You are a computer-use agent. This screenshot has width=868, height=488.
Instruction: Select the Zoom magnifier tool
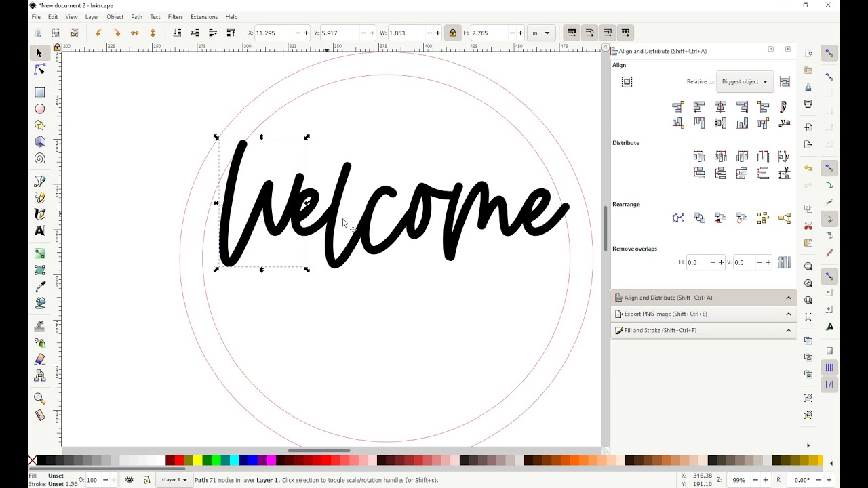click(x=39, y=399)
